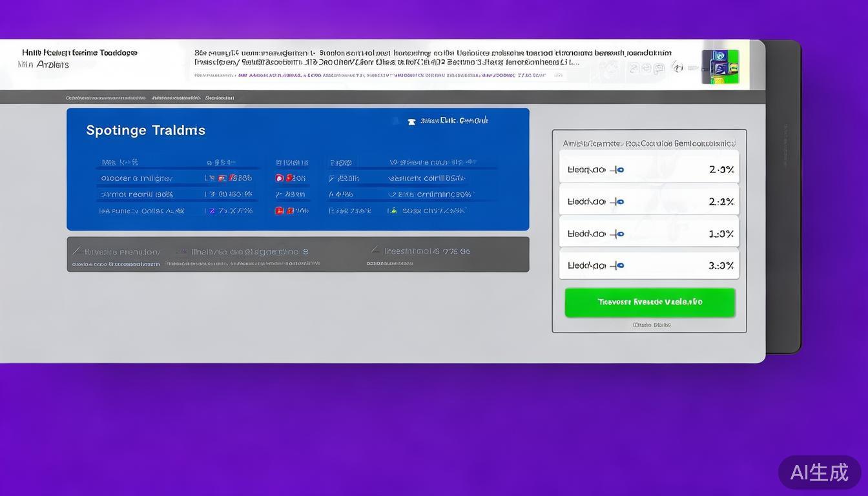The height and width of the screenshot is (496, 868).
Task: Click the colorful thumbnail in the header
Action: [720, 67]
